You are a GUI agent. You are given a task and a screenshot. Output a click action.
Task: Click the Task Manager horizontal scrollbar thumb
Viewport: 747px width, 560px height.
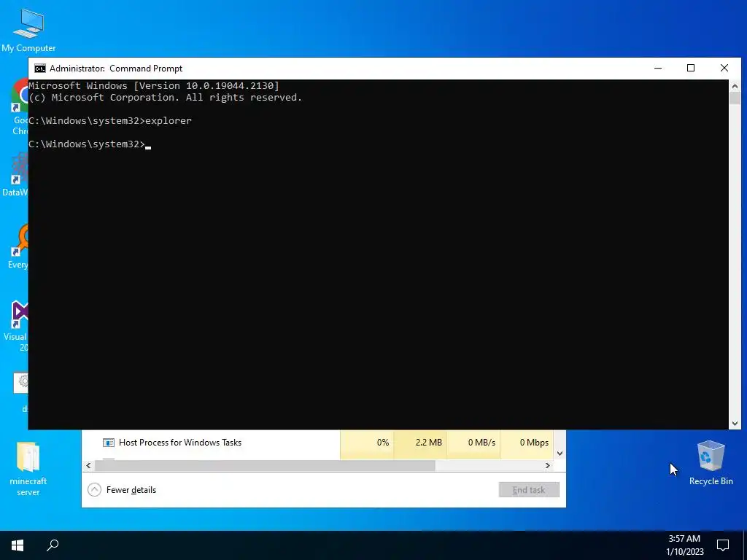(264, 466)
